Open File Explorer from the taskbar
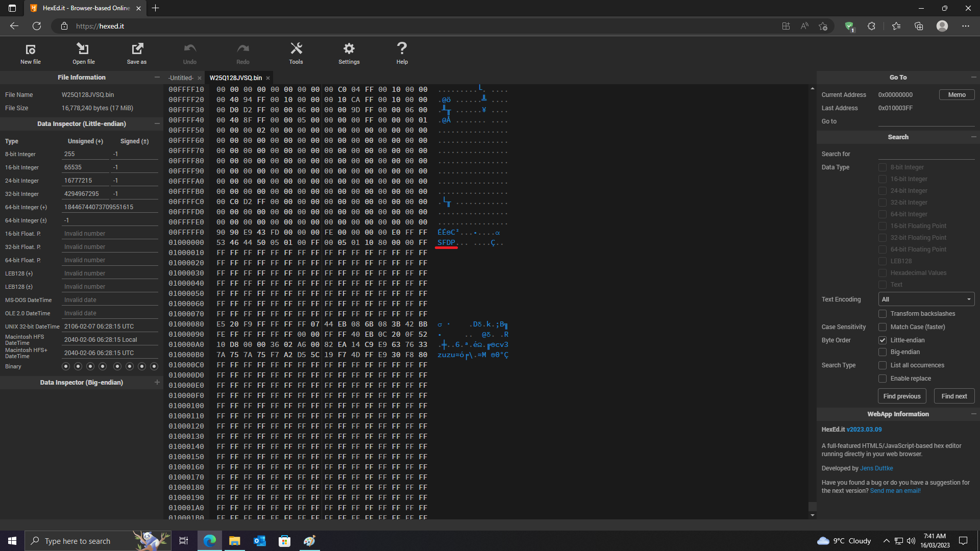The image size is (980, 551). 234,541
